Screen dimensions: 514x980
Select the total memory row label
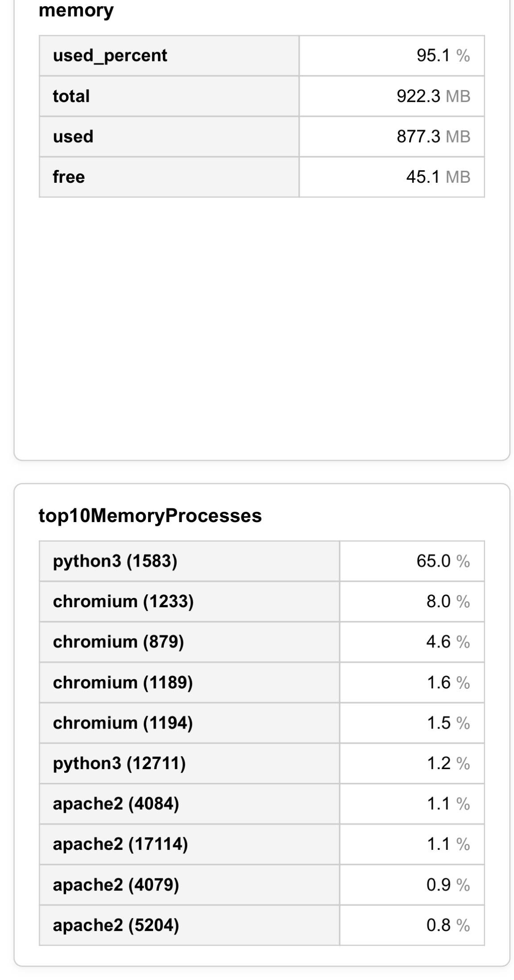tap(71, 96)
